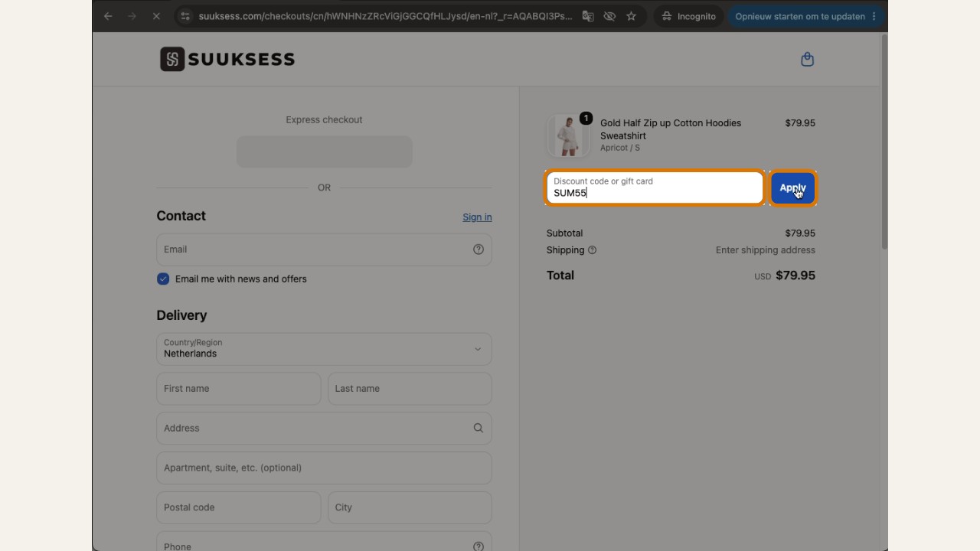This screenshot has width=980, height=551.
Task: Click the Shipping info question icon
Action: tap(592, 250)
